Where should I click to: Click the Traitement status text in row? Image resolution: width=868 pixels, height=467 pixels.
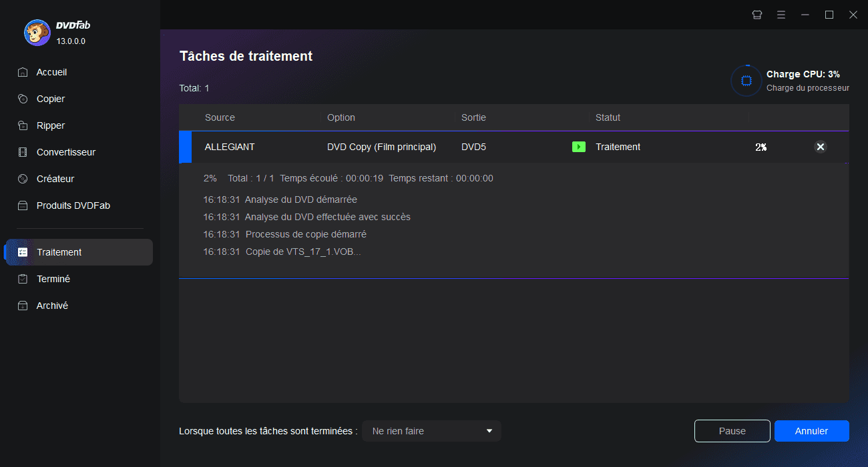(x=618, y=147)
